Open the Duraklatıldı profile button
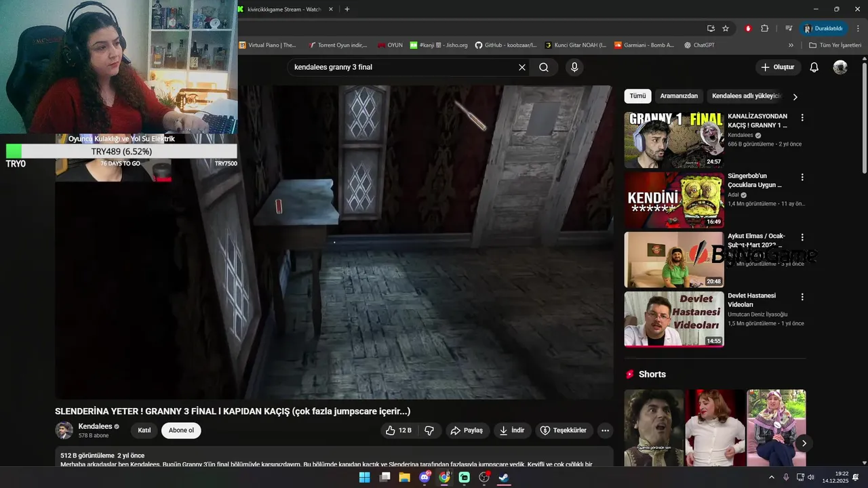868x488 pixels. click(823, 28)
